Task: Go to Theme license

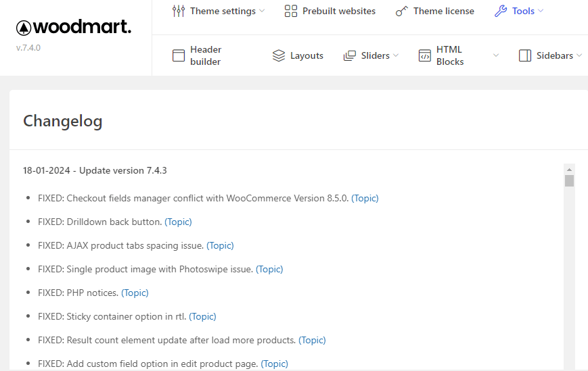Action: coord(444,11)
